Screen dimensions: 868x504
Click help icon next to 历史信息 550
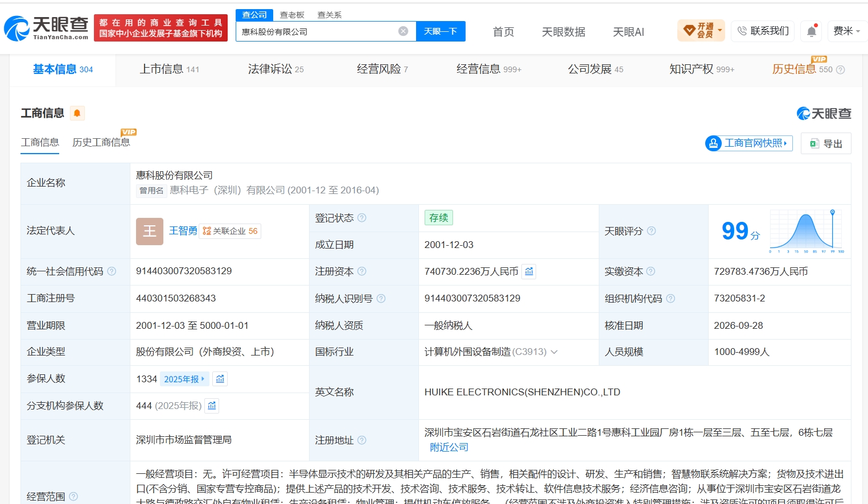(841, 70)
